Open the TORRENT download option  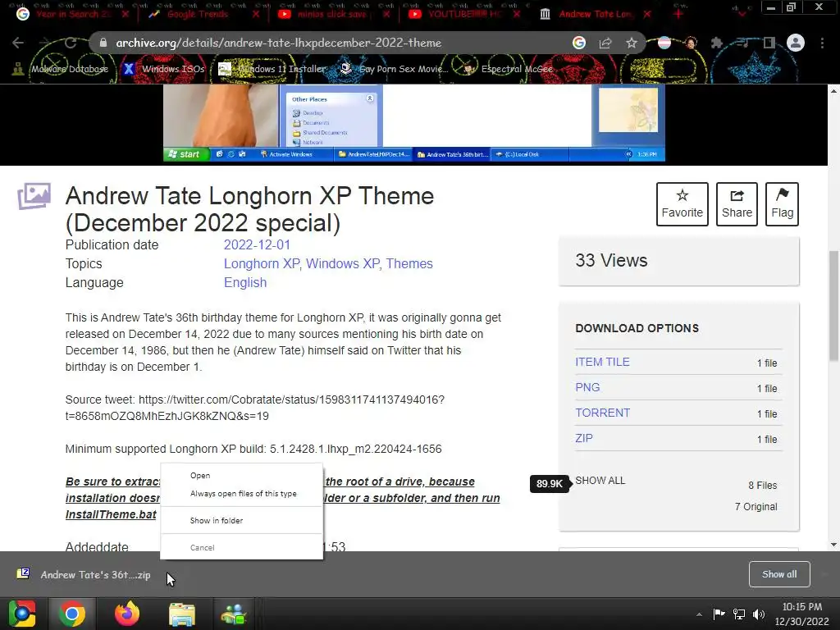(602, 413)
